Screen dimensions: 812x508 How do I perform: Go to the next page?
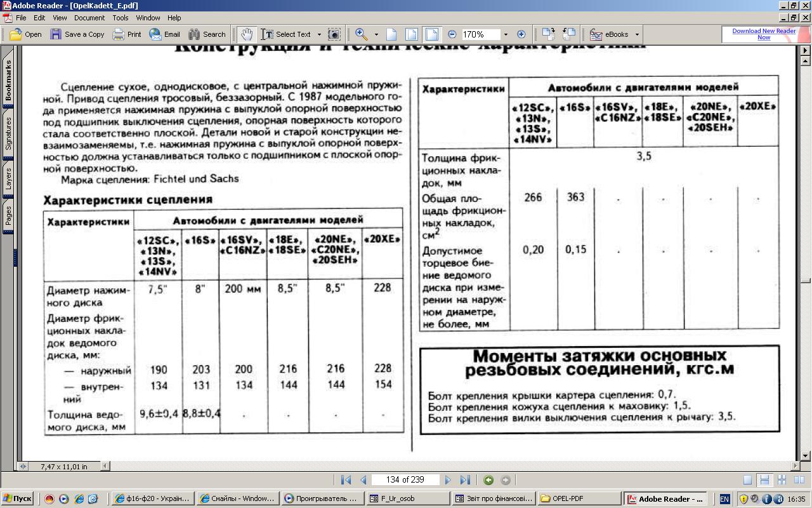pyautogui.click(x=448, y=480)
